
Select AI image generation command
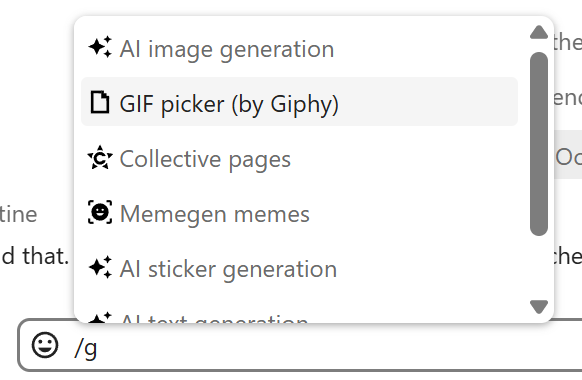pos(299,48)
